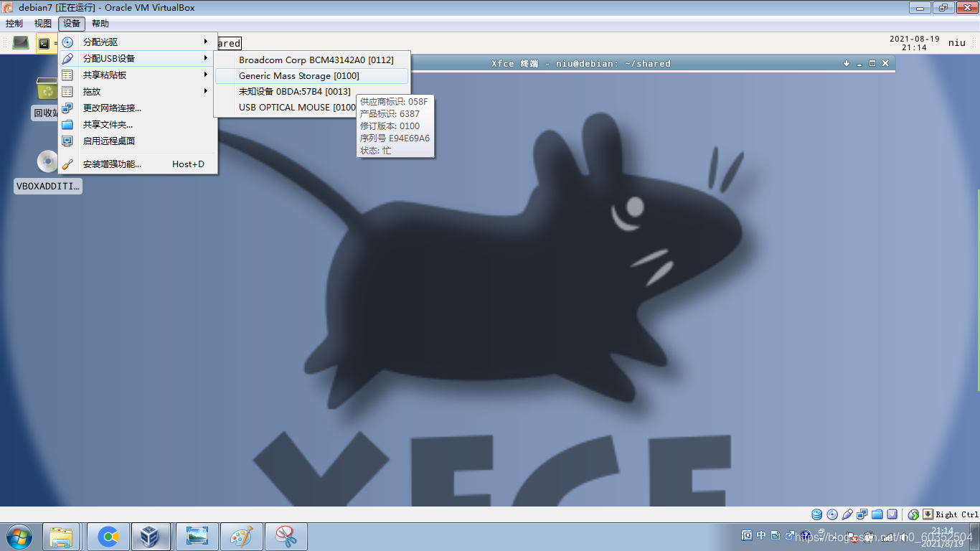This screenshot has width=980, height=551.
Task: Open the Windows Start menu orb
Action: 19,537
